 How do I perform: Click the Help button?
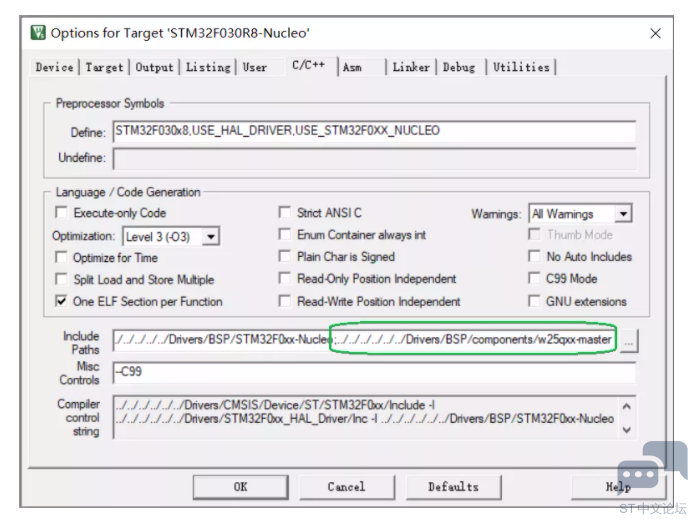[618, 487]
